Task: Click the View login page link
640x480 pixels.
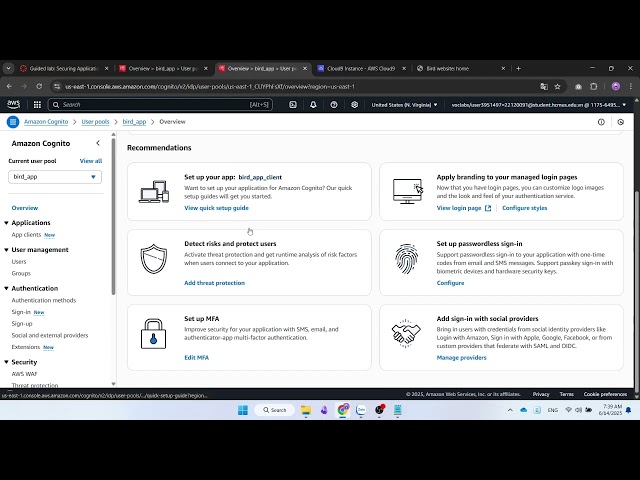Action: tap(459, 208)
